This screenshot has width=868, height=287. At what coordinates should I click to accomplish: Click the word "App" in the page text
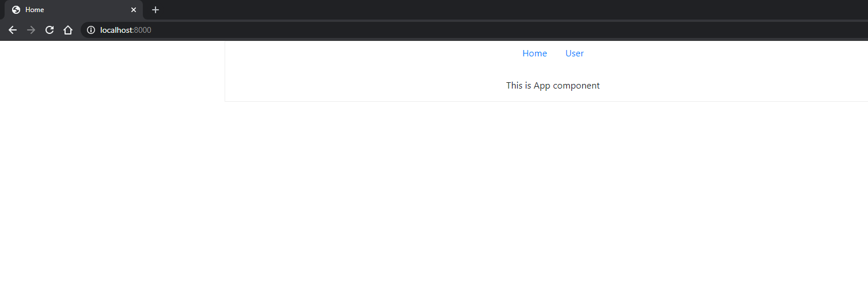point(542,86)
